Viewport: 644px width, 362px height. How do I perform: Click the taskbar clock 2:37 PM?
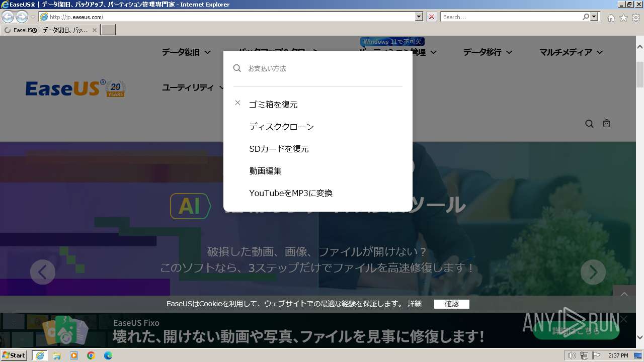618,355
